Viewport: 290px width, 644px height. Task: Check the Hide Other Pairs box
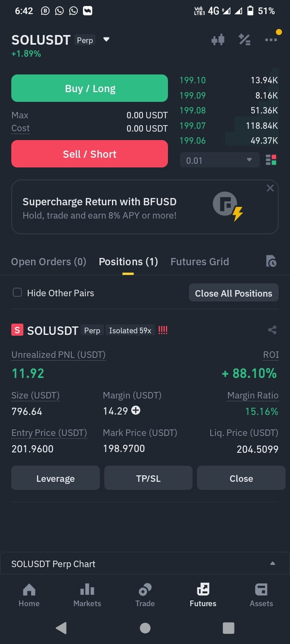17,292
